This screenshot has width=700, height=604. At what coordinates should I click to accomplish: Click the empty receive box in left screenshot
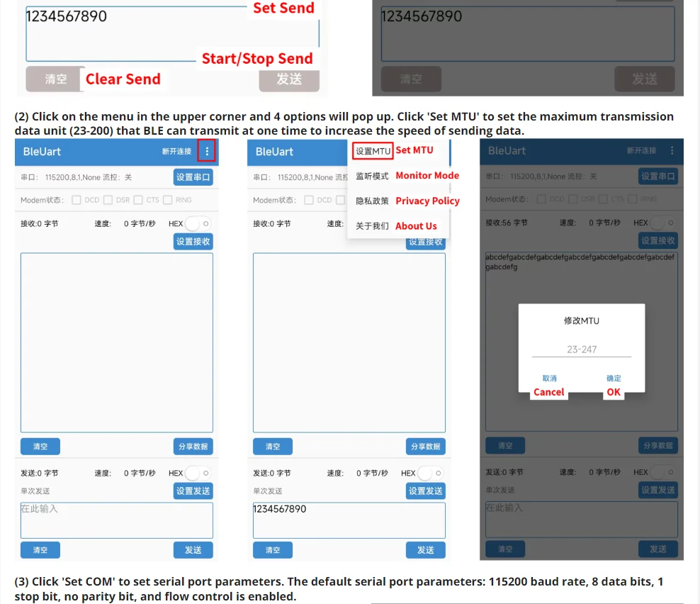pos(116,342)
